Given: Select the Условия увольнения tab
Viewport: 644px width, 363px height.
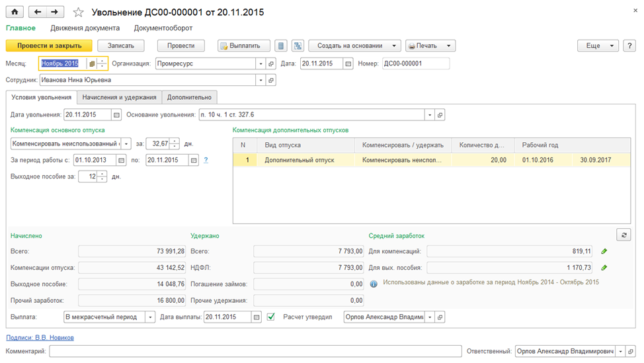Looking at the screenshot, I should tap(42, 97).
